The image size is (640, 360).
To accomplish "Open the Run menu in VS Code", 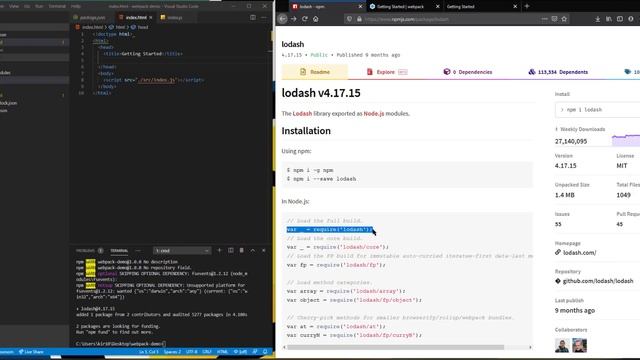I will (x=39, y=6).
